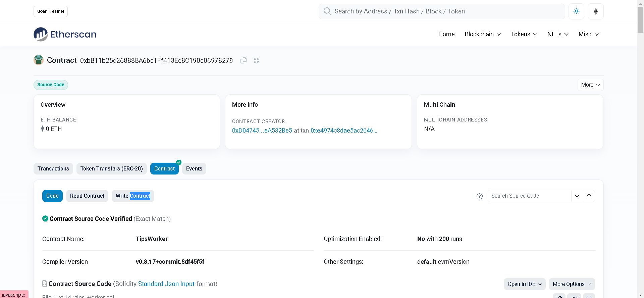The width and height of the screenshot is (644, 298).
Task: Click the 0 ETH balance value
Action: click(54, 129)
